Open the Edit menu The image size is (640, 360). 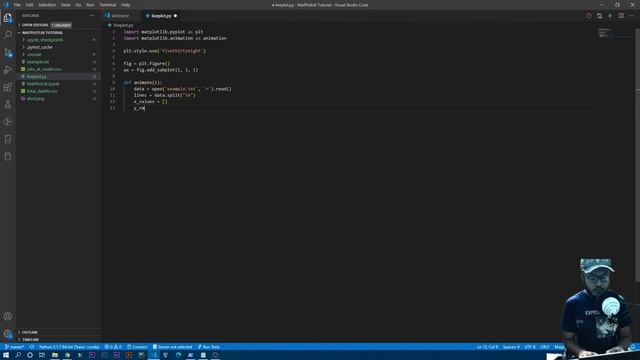(29, 5)
